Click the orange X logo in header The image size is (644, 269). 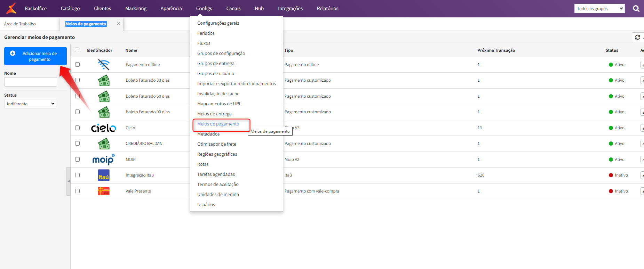click(x=11, y=8)
